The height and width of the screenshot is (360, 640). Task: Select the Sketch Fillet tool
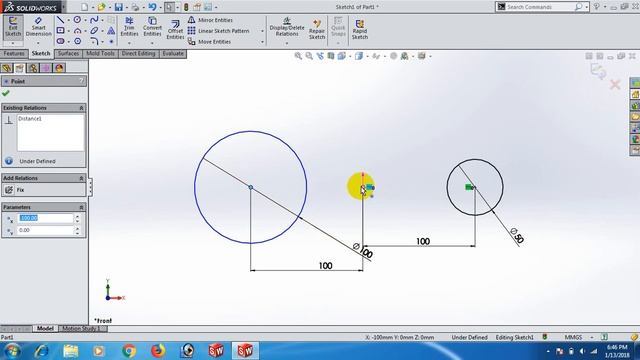click(94, 41)
